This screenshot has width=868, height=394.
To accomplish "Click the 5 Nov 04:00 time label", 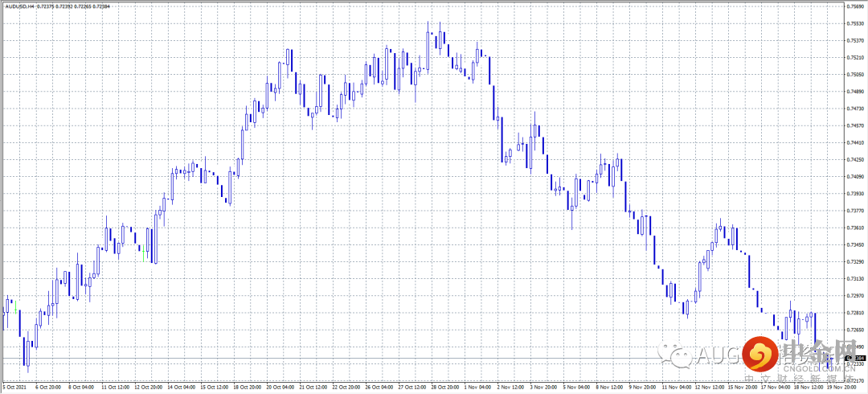I will (x=577, y=388).
